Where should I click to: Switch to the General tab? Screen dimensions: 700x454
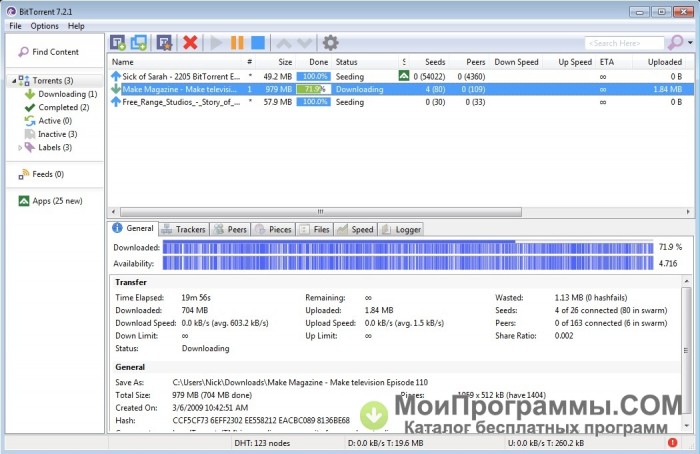133,228
